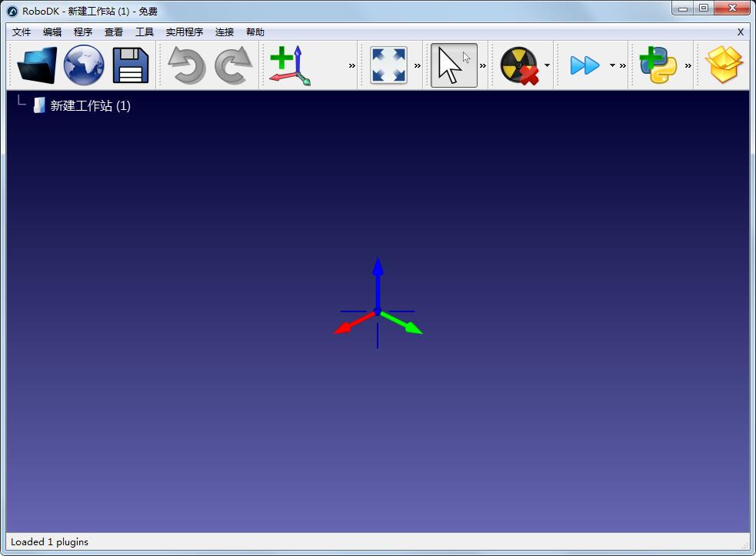Viewport: 756px width, 556px height.
Task: Open the 实用程序 menu
Action: [185, 32]
